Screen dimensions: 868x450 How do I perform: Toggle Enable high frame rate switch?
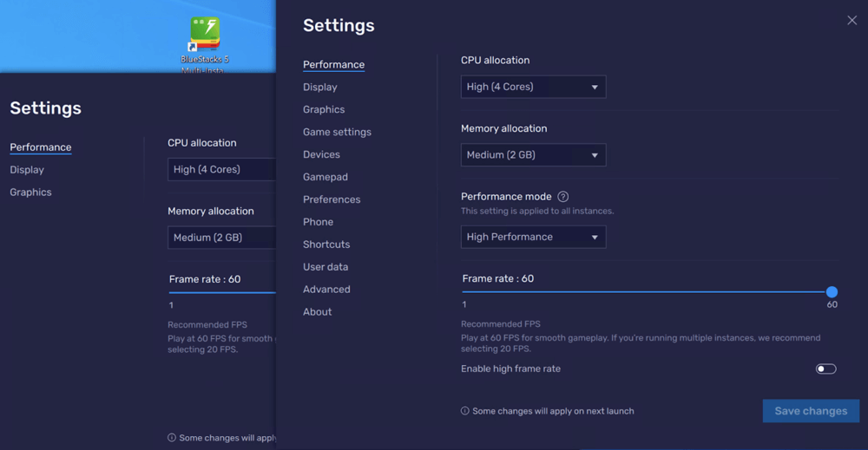coord(825,369)
